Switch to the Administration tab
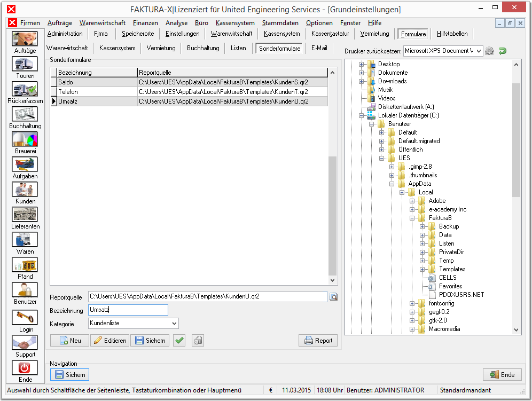Image resolution: width=532 pixels, height=401 pixels. (x=65, y=34)
